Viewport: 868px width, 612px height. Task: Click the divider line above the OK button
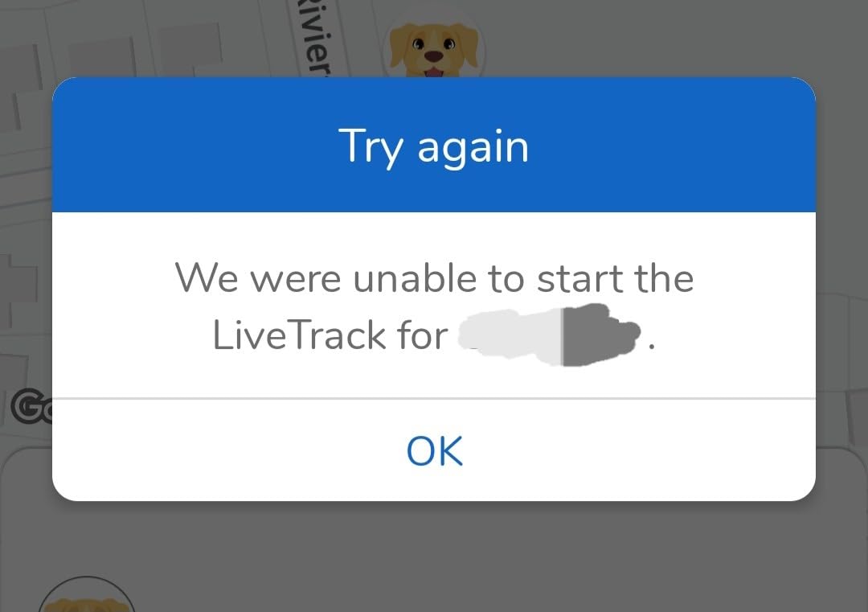(x=434, y=397)
